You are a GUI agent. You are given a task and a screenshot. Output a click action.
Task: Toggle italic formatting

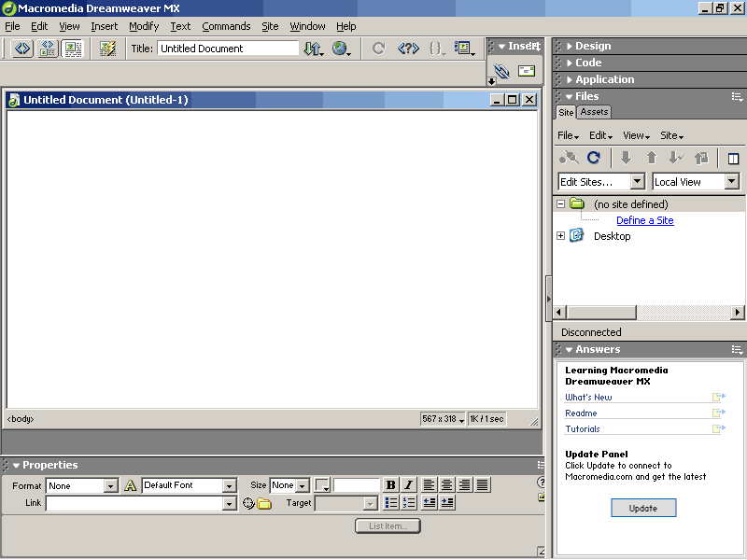pyautogui.click(x=409, y=484)
